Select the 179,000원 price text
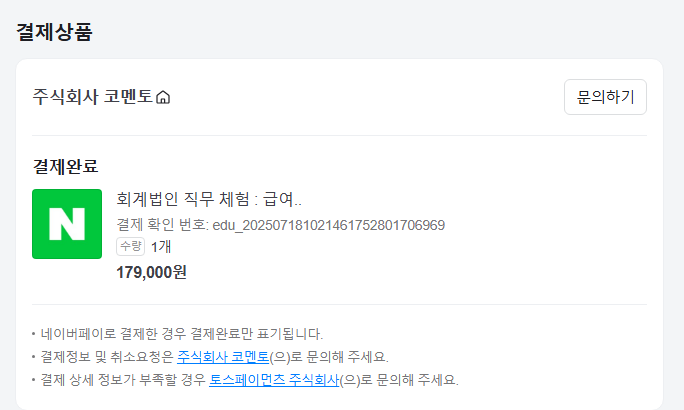684x410 pixels. click(152, 271)
